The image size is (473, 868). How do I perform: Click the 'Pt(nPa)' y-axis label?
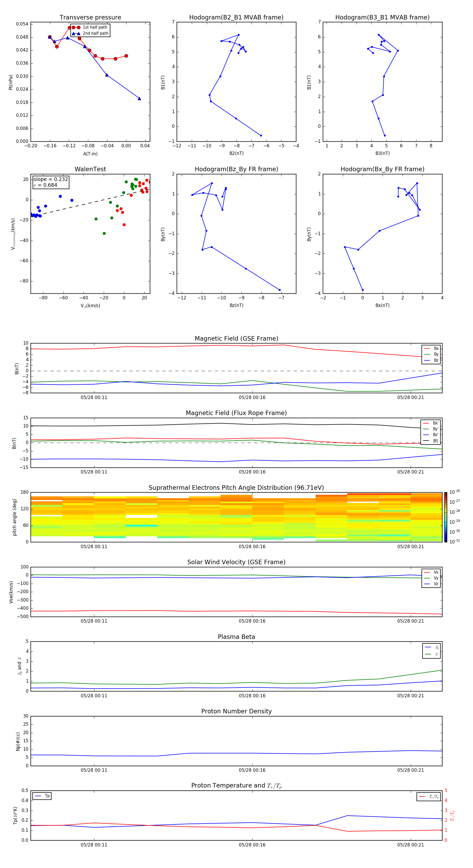pyautogui.click(x=11, y=82)
